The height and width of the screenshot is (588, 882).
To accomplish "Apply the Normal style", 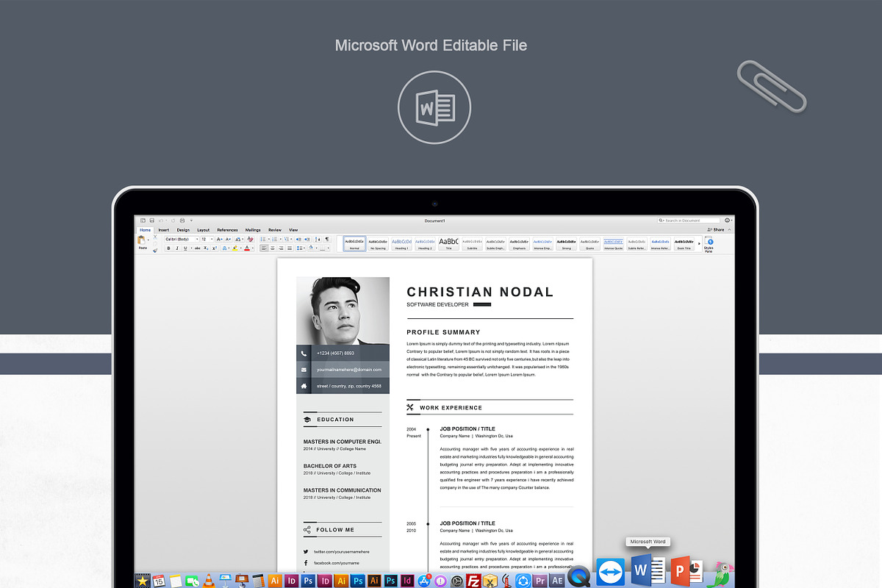I will click(x=354, y=243).
